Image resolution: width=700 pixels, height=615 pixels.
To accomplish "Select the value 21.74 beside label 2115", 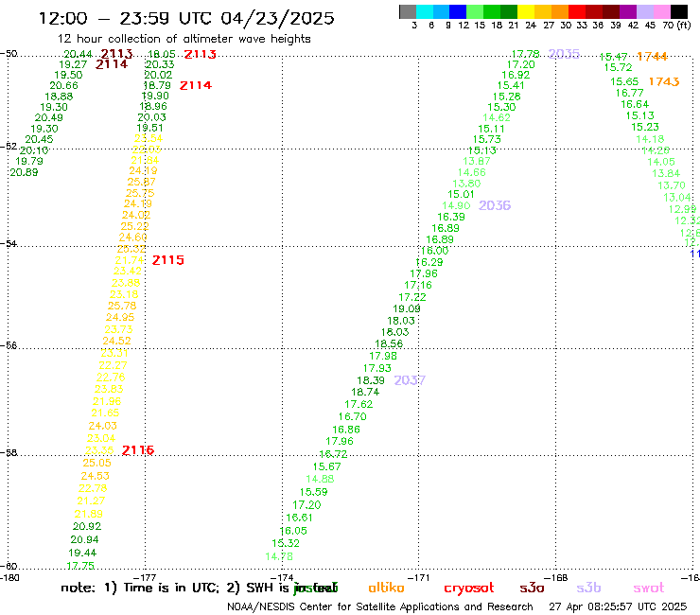I will 130,260.
